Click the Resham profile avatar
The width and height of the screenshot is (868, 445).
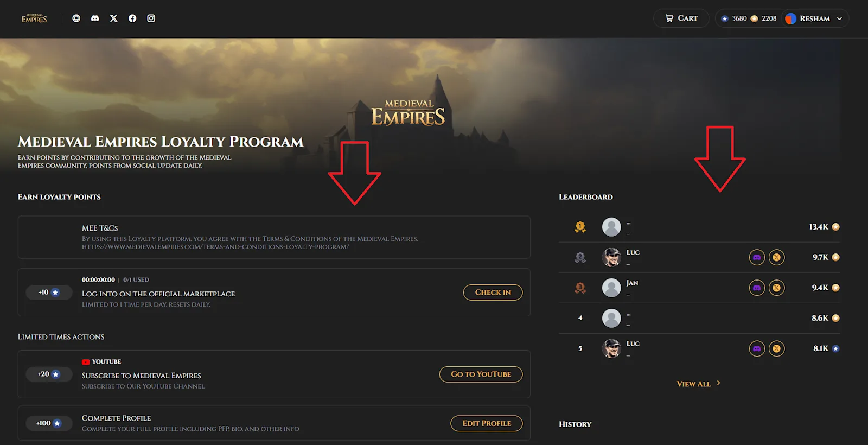791,18
